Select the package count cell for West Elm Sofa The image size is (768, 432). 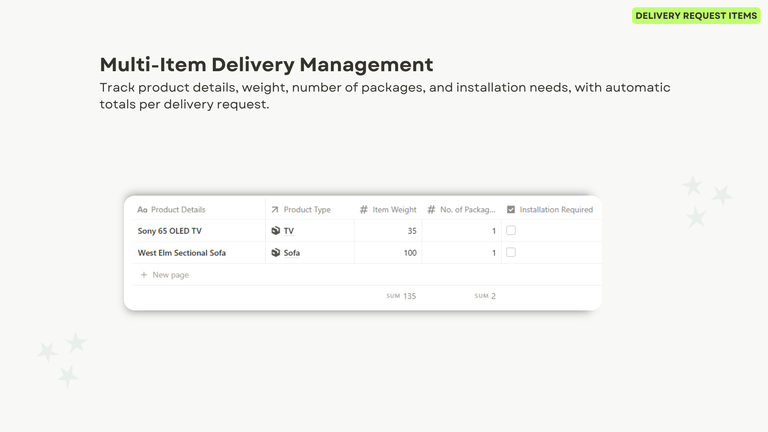click(461, 253)
